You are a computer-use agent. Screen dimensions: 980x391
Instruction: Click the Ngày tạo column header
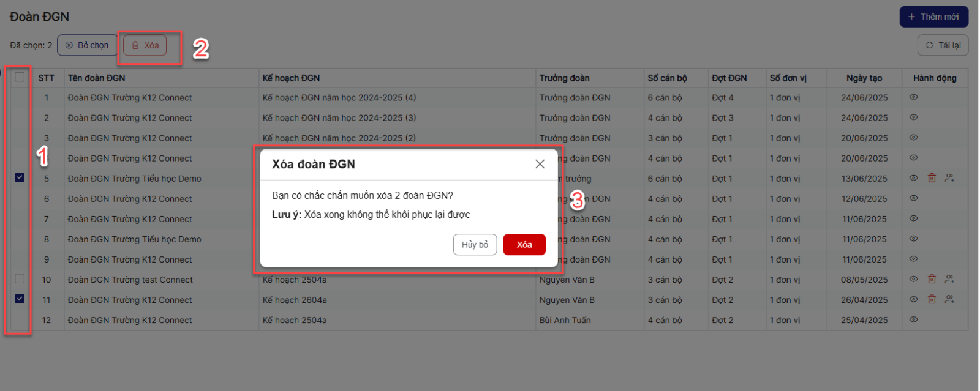tap(864, 78)
